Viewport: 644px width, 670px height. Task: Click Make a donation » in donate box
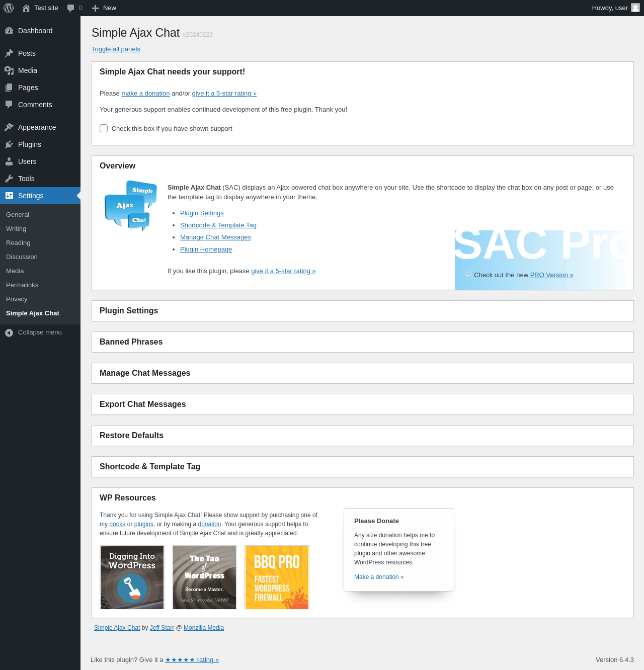[379, 577]
